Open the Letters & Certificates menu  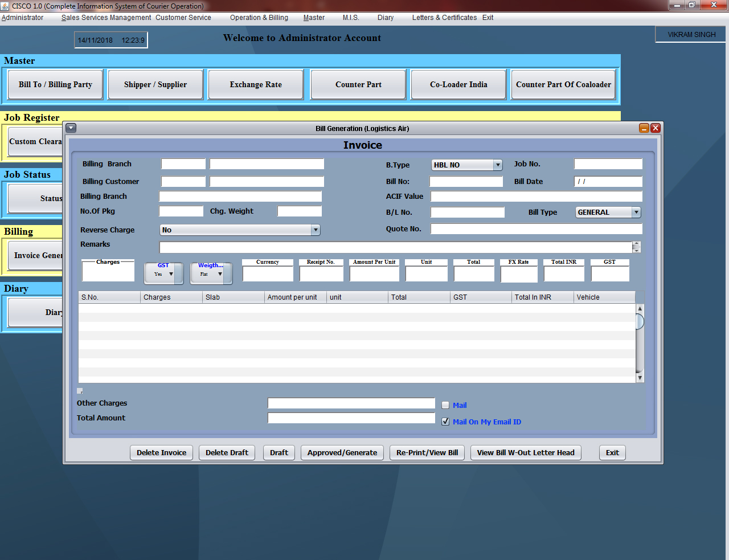tap(444, 18)
